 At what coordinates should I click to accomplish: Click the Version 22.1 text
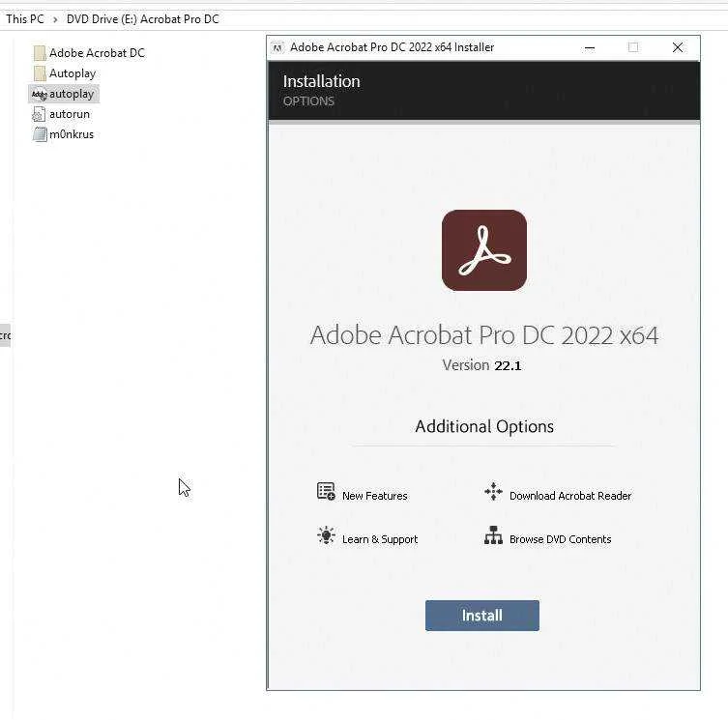pyautogui.click(x=481, y=365)
